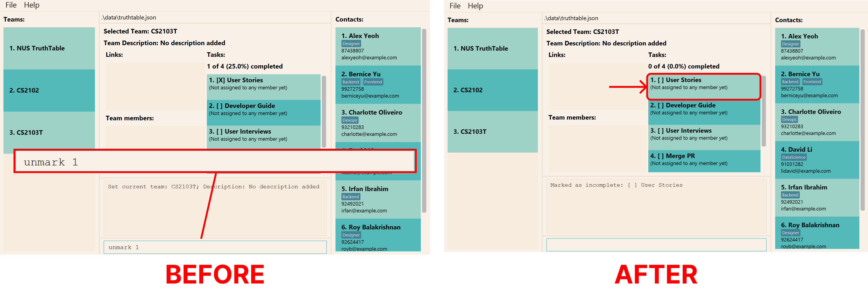Screen dimensions: 868x294
Task: Click Irfan's Backend tag in BEFORE window
Action: tap(351, 197)
